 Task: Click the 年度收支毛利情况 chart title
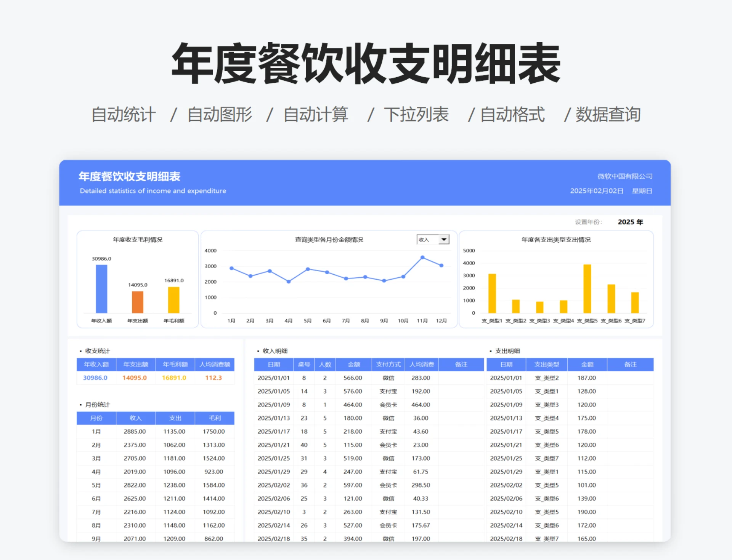[137, 240]
